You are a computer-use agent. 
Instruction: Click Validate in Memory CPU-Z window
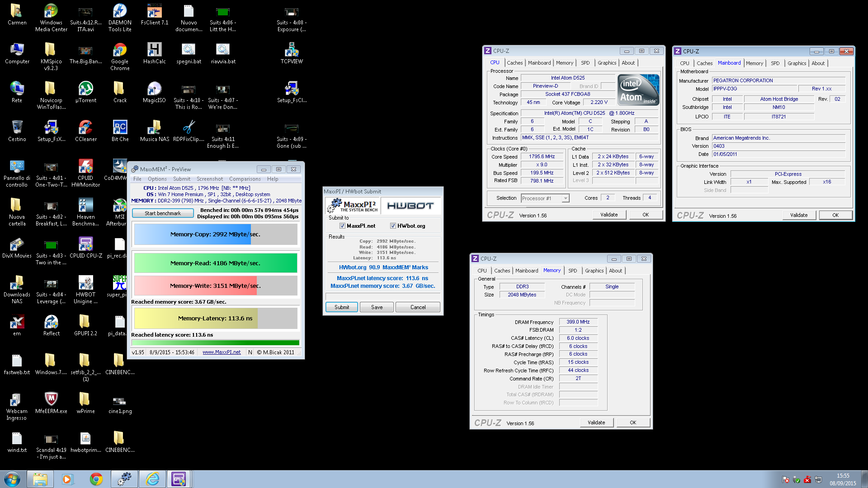(596, 422)
